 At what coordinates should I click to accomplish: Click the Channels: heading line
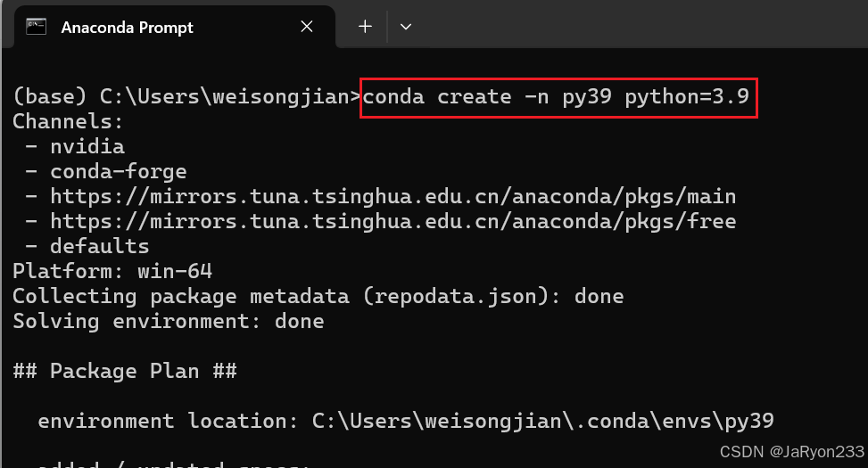click(x=68, y=122)
